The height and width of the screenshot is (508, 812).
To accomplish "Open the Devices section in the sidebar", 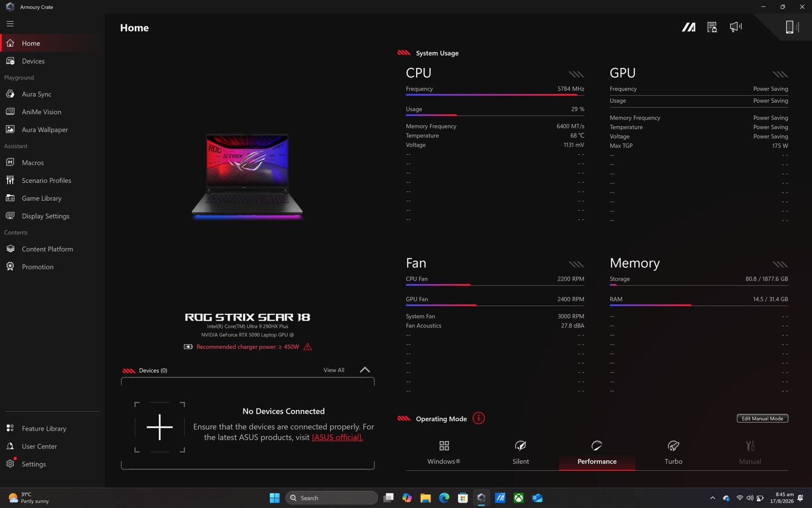I will [x=51, y=61].
